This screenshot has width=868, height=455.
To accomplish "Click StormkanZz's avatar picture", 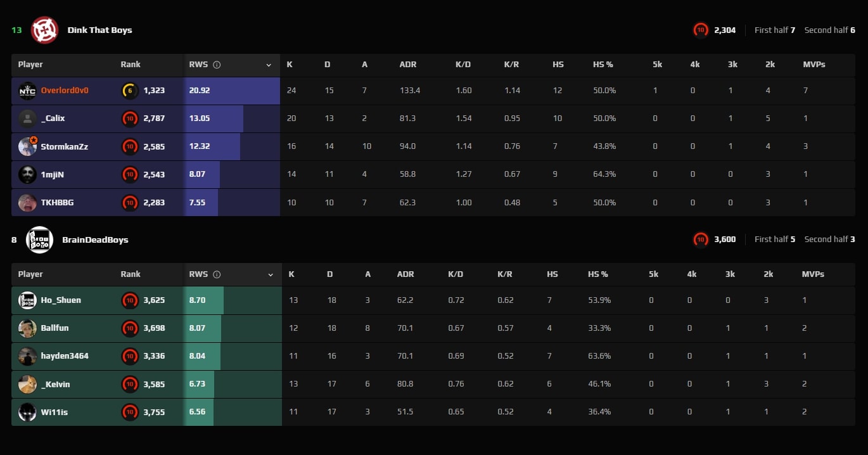I will coord(27,146).
